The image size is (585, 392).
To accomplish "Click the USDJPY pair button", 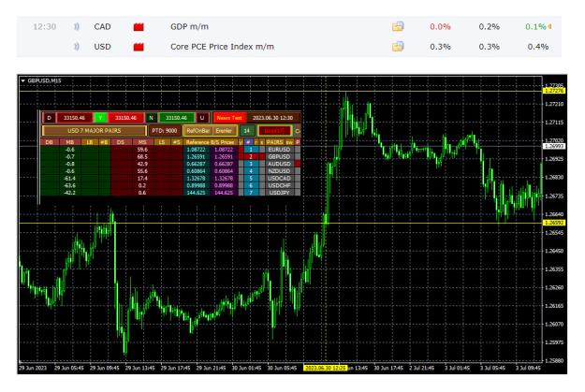I will point(279,193).
